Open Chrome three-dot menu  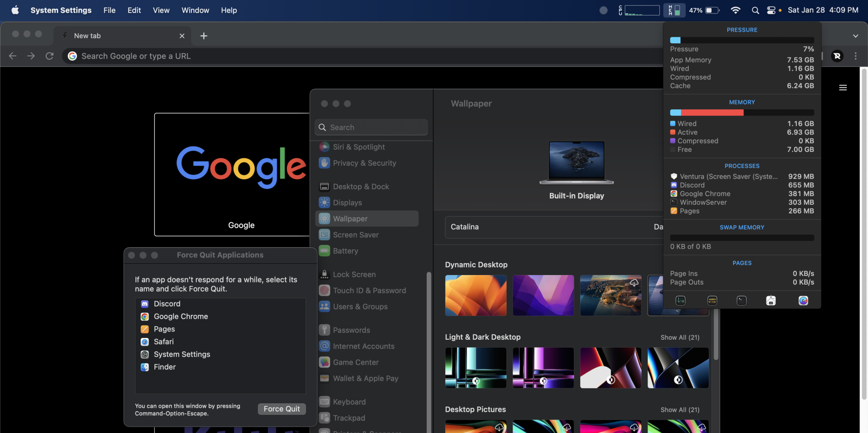point(855,56)
